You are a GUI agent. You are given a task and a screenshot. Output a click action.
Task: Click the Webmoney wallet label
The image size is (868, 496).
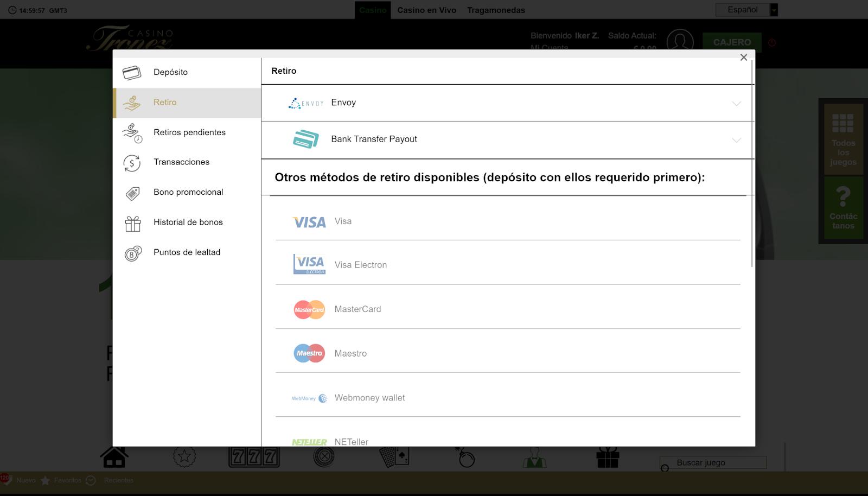(370, 398)
